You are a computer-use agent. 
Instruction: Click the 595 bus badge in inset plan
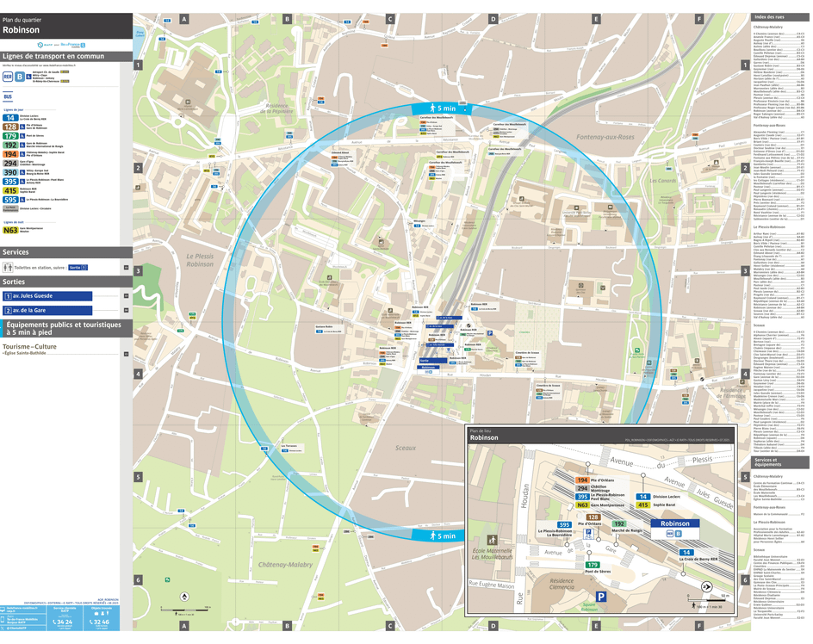565,524
